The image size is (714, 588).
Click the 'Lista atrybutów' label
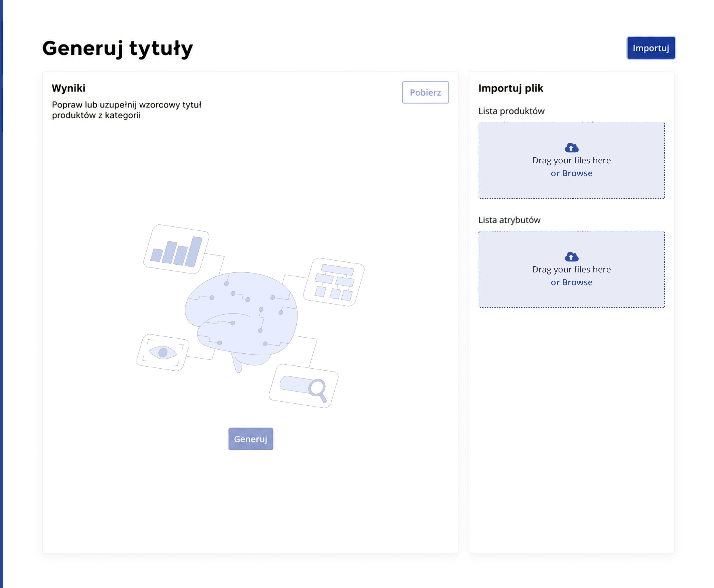[509, 220]
